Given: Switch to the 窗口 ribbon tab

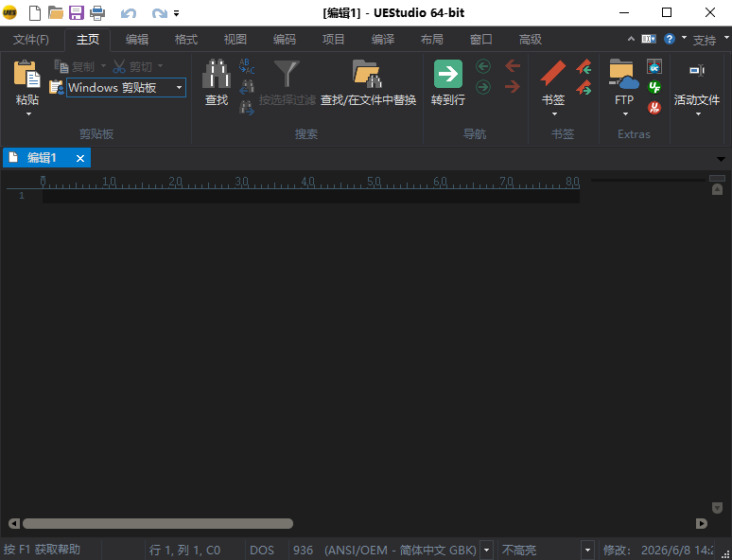Looking at the screenshot, I should click(480, 39).
